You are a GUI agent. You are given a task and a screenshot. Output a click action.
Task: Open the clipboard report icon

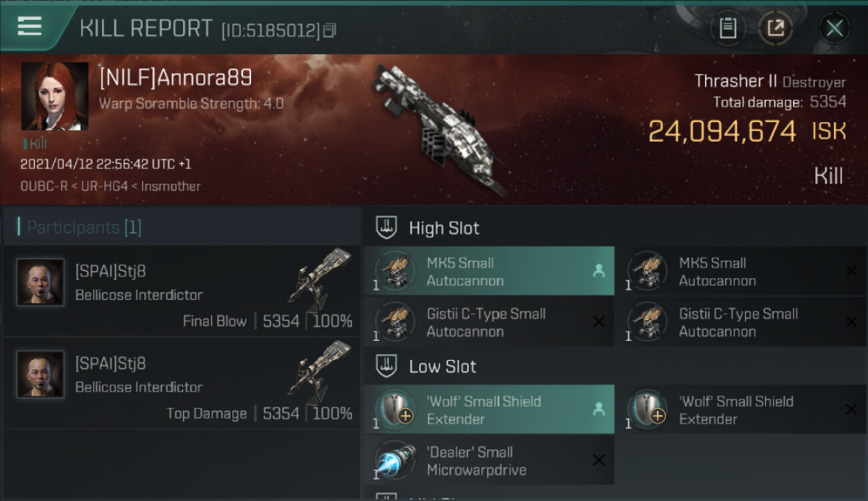pyautogui.click(x=728, y=28)
